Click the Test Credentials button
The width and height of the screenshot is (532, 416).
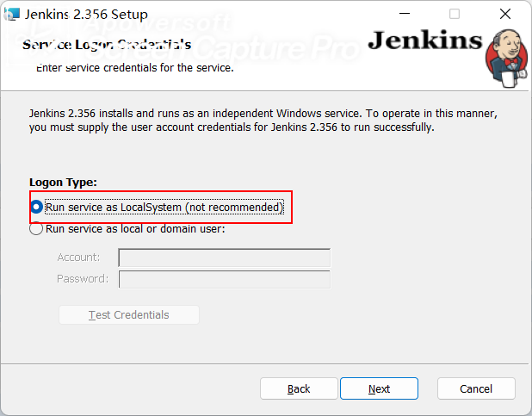click(129, 315)
